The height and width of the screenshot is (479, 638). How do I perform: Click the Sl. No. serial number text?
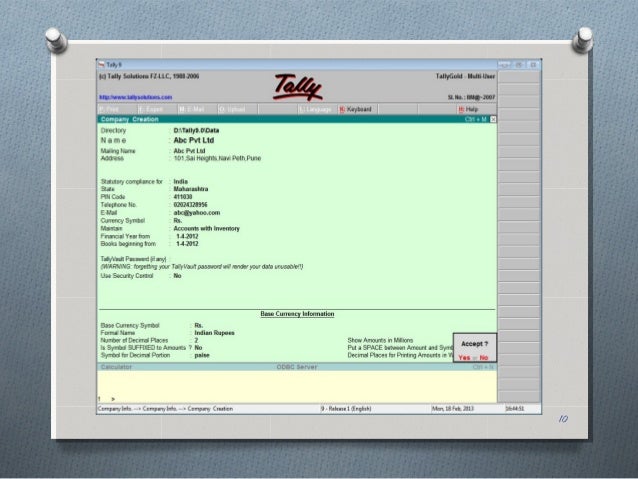tap(472, 98)
